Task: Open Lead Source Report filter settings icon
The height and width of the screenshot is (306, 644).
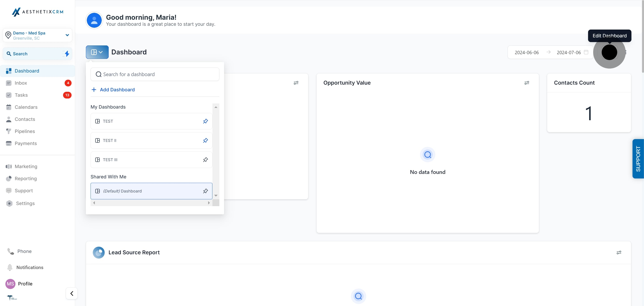Action: (x=619, y=253)
